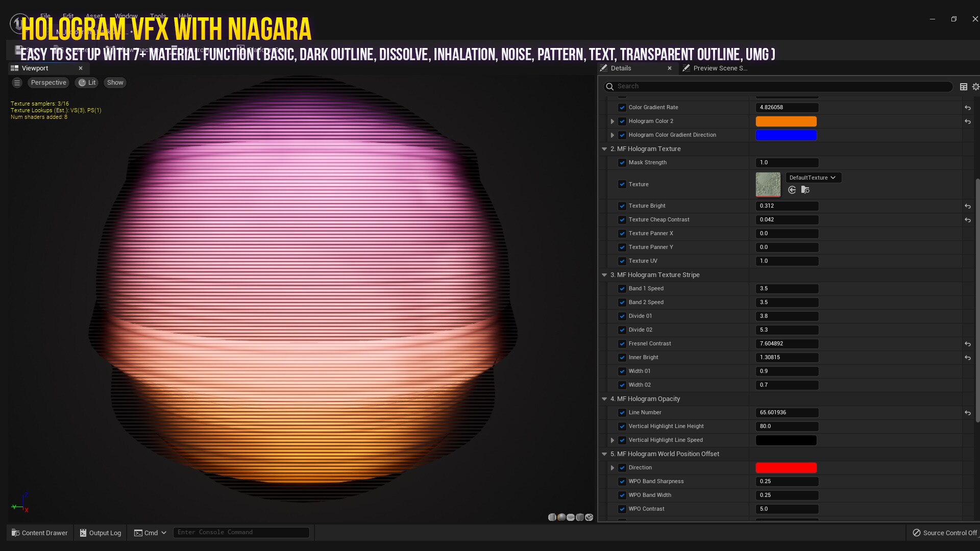Open DefaultTexture asset dropdown

(813, 178)
